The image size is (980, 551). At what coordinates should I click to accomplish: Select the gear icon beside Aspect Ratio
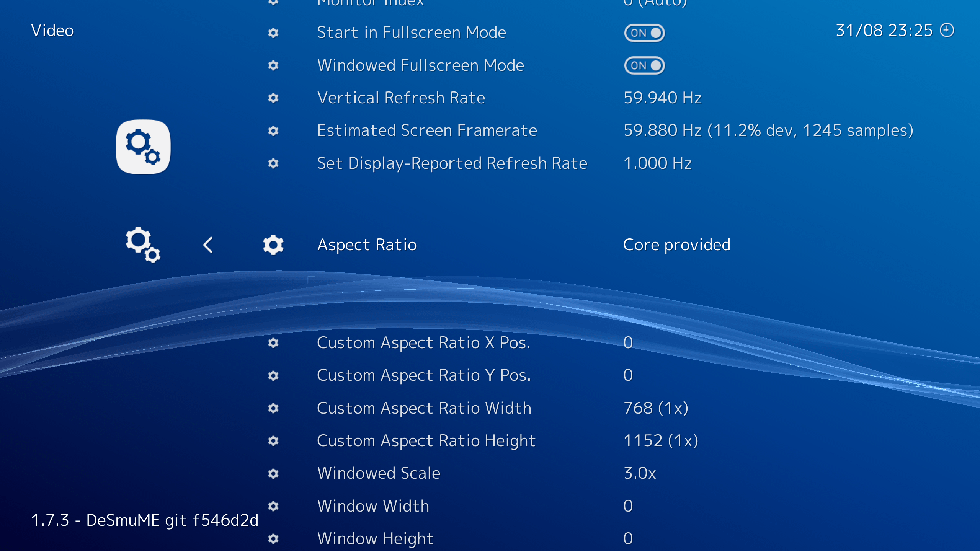coord(273,245)
